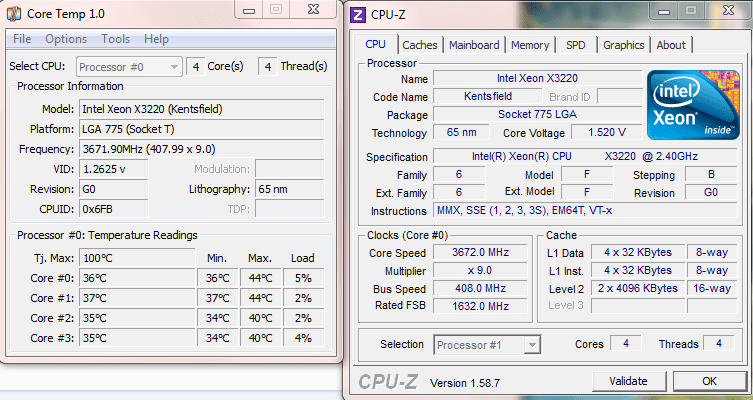Click the Thread(s) count box in Core Temp

(268, 67)
